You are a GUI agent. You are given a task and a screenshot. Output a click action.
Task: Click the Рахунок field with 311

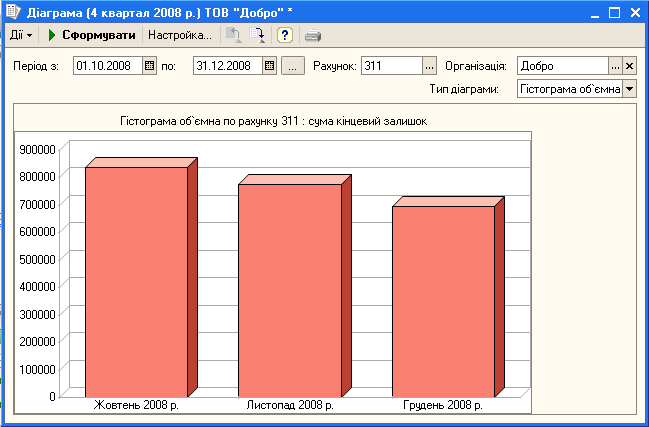click(392, 66)
